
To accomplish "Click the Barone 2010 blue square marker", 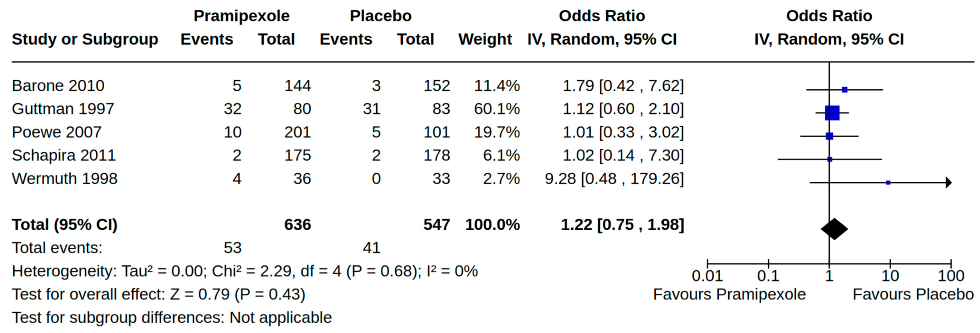I will pyautogui.click(x=845, y=90).
